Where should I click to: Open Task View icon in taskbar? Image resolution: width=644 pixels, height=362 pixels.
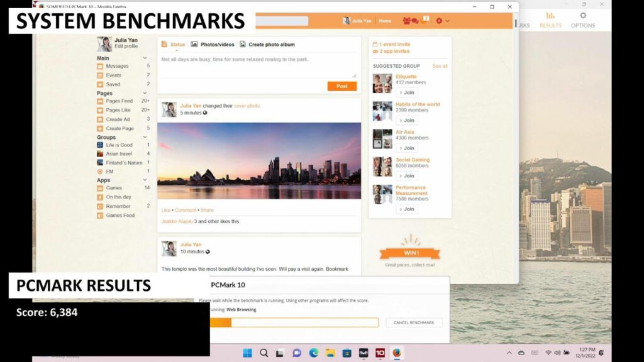click(x=280, y=353)
